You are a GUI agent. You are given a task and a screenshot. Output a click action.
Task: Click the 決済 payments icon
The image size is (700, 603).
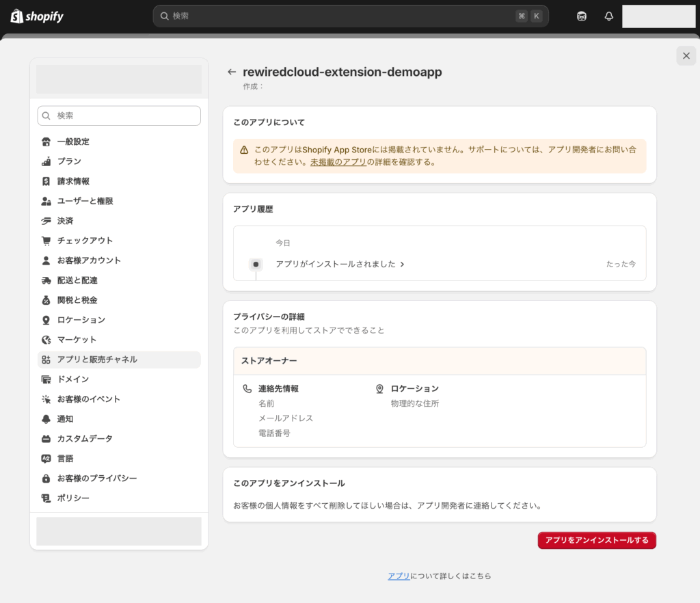[x=46, y=221]
